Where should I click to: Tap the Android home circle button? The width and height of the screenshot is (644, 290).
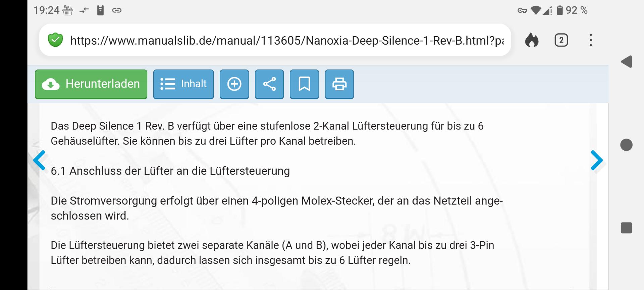pos(626,145)
